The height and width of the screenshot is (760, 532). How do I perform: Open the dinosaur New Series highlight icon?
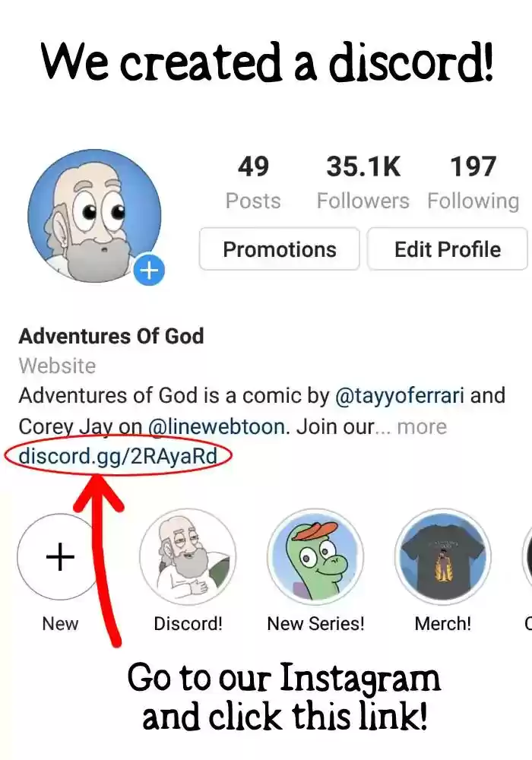[x=315, y=556]
